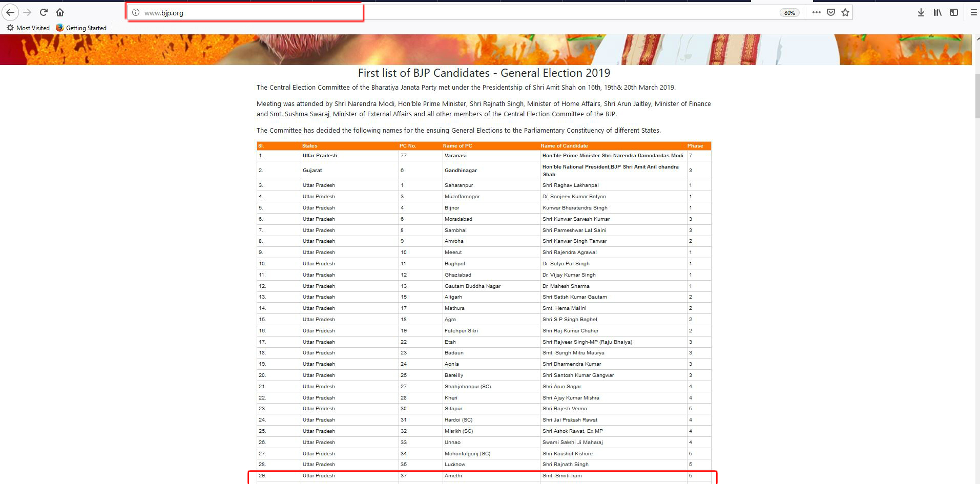Click candidate Shri Dharmendra Kumar
Image resolution: width=980 pixels, height=484 pixels.
tap(572, 364)
